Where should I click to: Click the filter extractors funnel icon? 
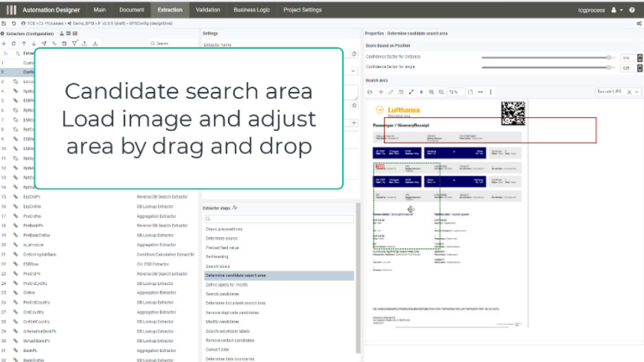[74, 43]
